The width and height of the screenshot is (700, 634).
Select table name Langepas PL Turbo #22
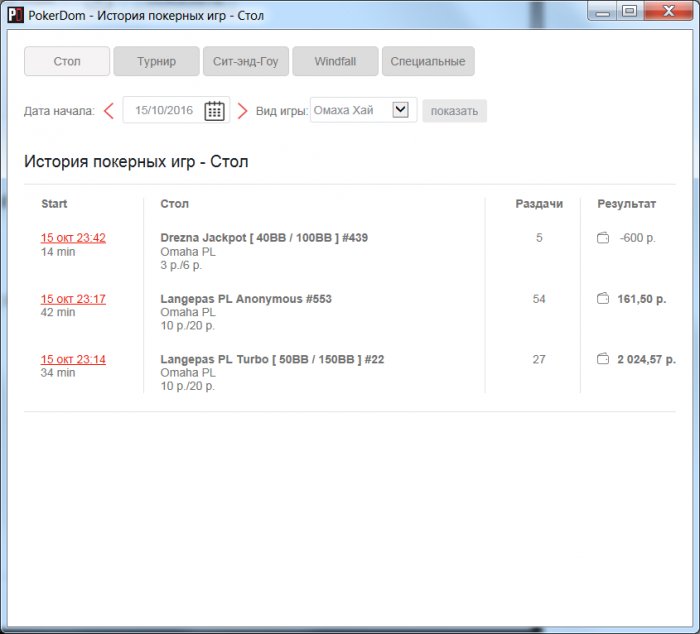[272, 359]
